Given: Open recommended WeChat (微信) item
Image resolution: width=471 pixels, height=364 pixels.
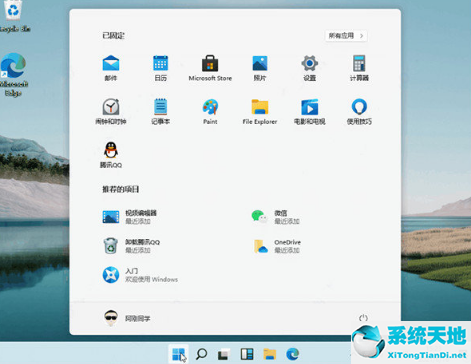Looking at the screenshot, I should pyautogui.click(x=276, y=217).
